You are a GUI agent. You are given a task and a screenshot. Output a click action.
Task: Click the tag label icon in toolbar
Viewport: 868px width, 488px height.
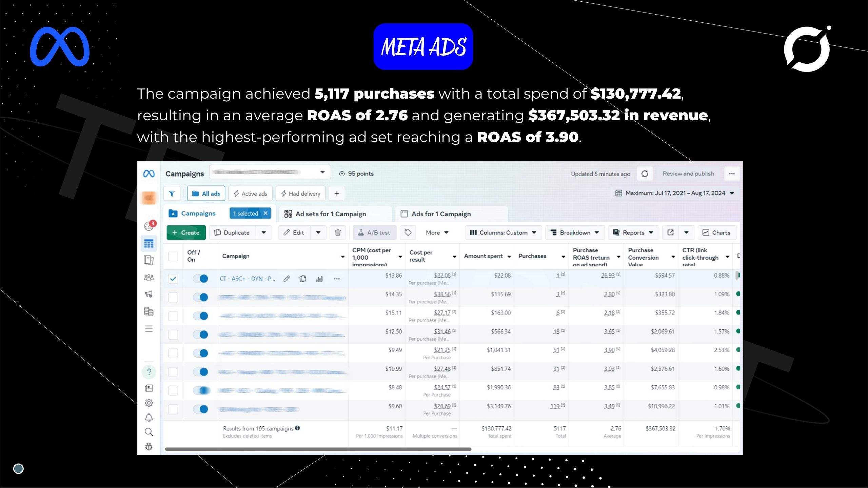click(x=408, y=232)
